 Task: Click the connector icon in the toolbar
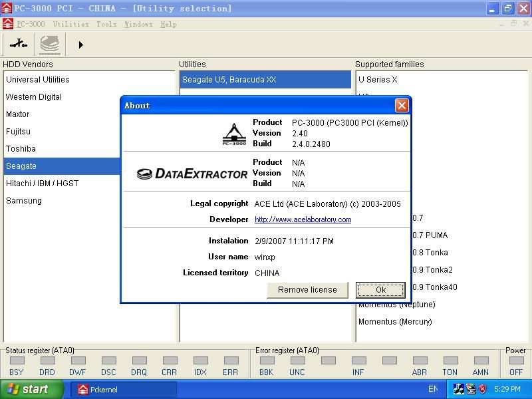coord(19,44)
